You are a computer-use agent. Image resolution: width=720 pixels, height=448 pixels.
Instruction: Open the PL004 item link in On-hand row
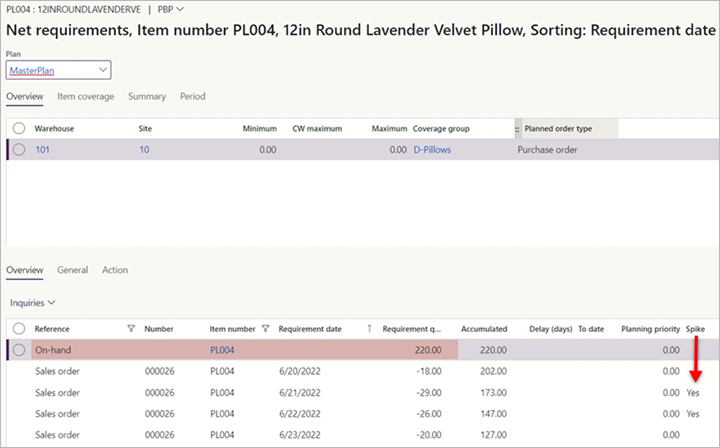point(222,350)
